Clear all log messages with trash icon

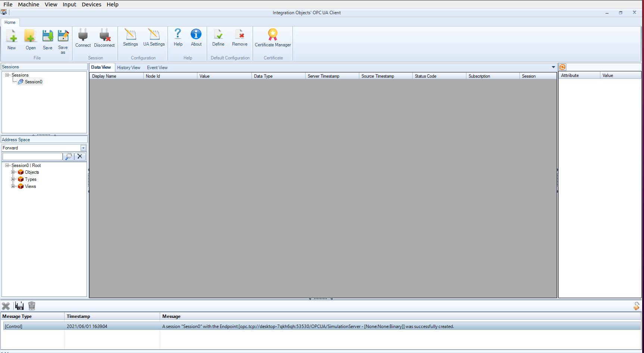(x=32, y=306)
